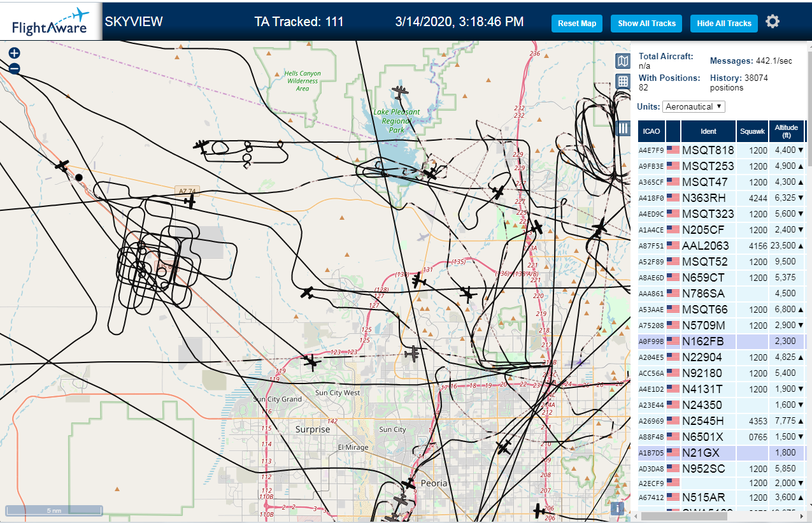The width and height of the screenshot is (812, 523).
Task: Open the map attribution info icon
Action: (x=616, y=508)
